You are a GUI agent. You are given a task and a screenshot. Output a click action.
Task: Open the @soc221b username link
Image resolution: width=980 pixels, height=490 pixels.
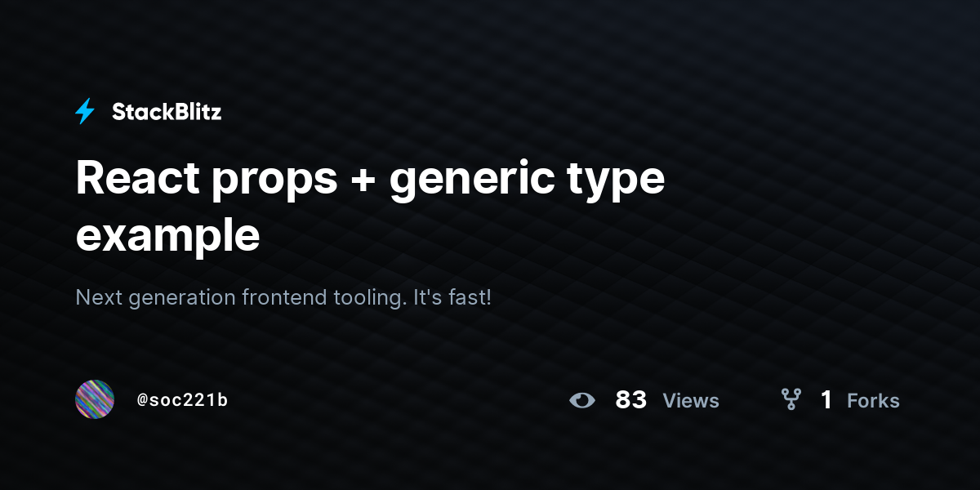182,400
